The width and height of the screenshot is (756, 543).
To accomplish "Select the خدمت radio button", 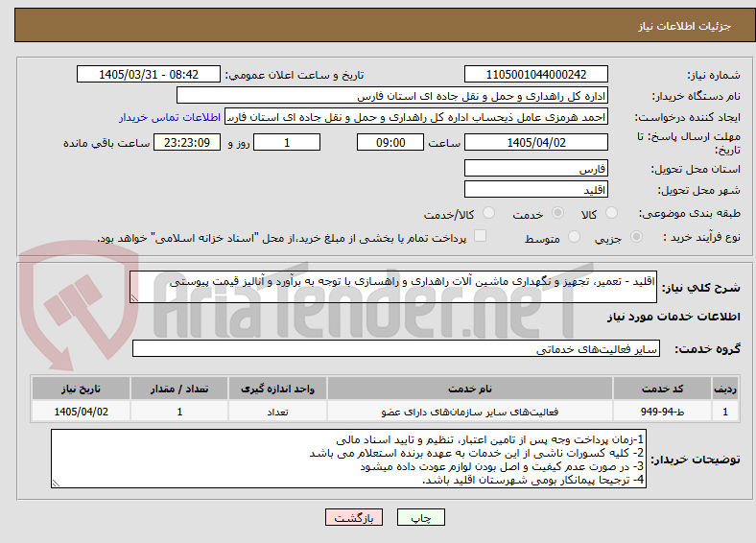I will 557,213.
